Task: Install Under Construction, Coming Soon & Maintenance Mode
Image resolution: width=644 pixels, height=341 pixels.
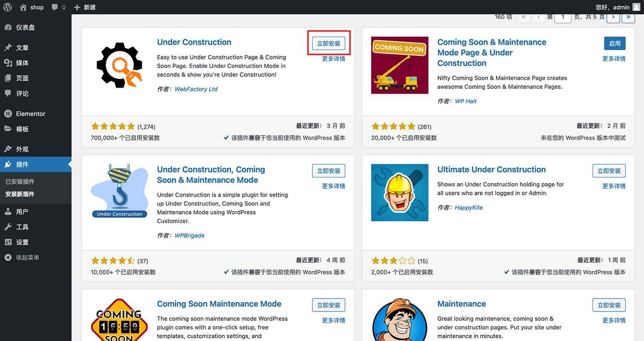Action: [329, 171]
